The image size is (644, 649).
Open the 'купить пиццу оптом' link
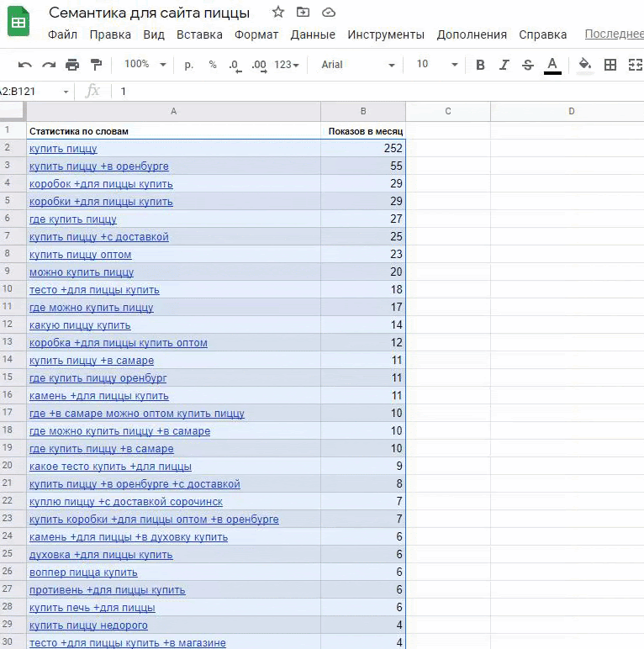pos(80,255)
